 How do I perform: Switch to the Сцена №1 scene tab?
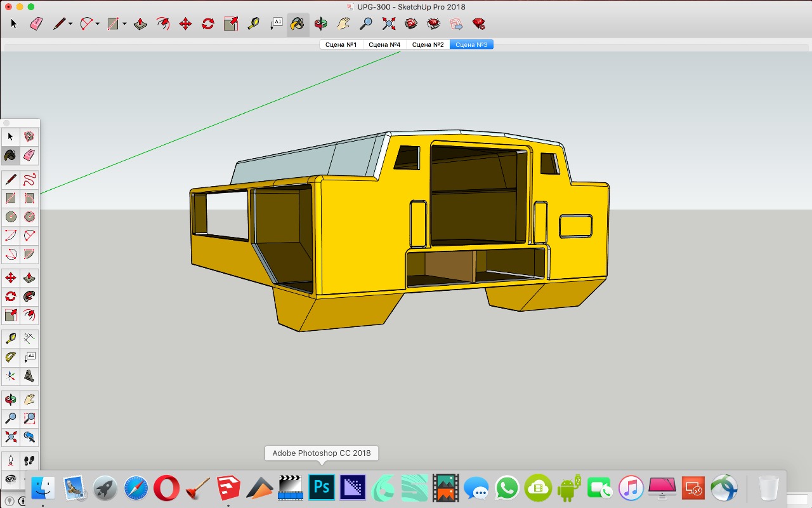pyautogui.click(x=341, y=44)
